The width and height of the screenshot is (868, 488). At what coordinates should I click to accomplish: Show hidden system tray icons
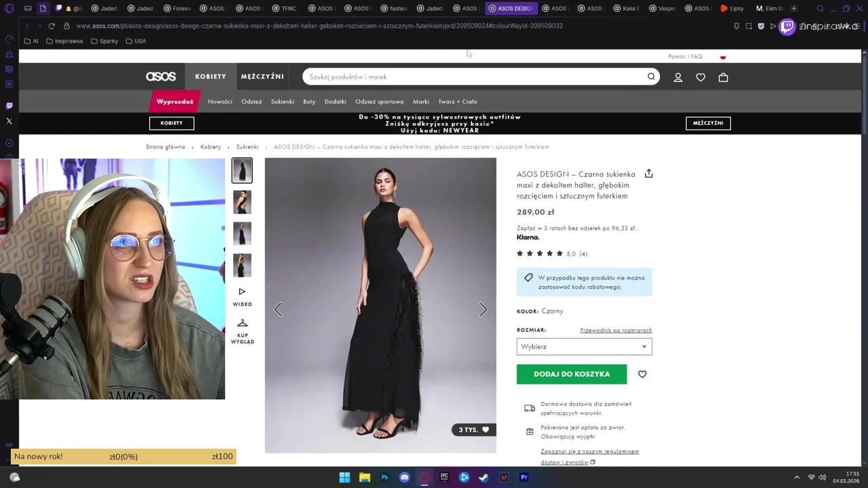pos(797,477)
